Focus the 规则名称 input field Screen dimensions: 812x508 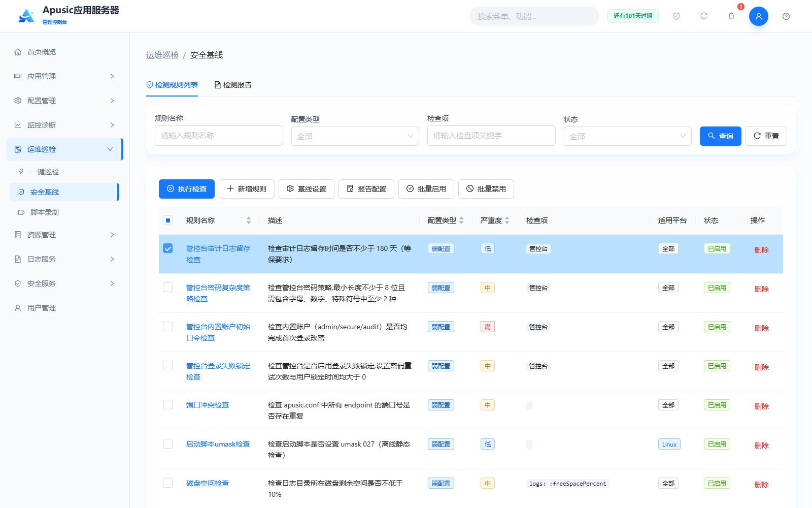coord(219,136)
